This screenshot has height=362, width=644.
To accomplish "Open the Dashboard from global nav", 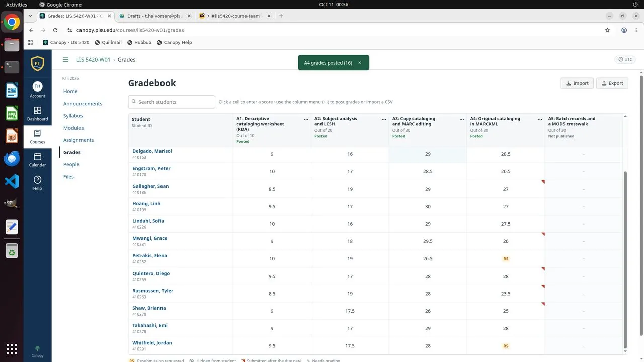I will tap(37, 113).
